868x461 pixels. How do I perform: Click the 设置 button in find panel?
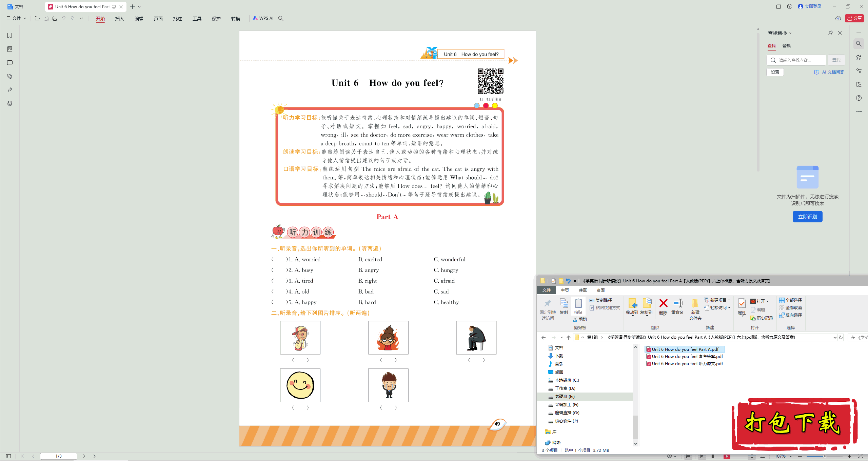click(775, 72)
